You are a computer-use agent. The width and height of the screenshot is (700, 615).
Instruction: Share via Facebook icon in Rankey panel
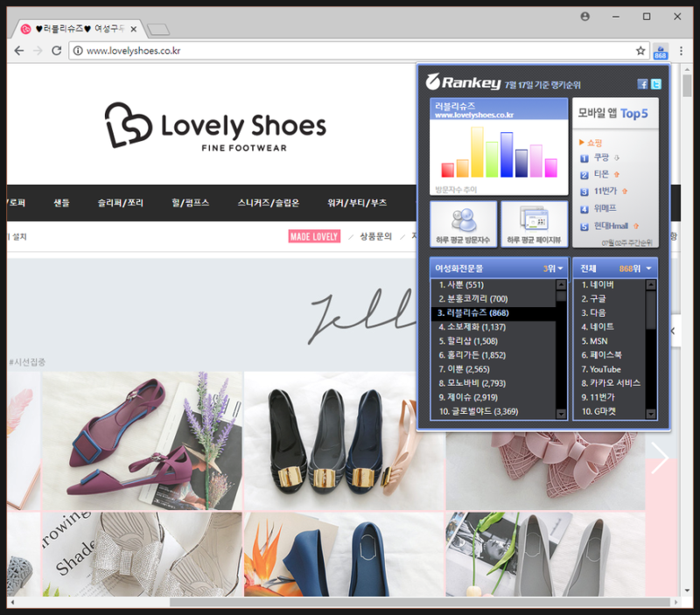pos(642,84)
